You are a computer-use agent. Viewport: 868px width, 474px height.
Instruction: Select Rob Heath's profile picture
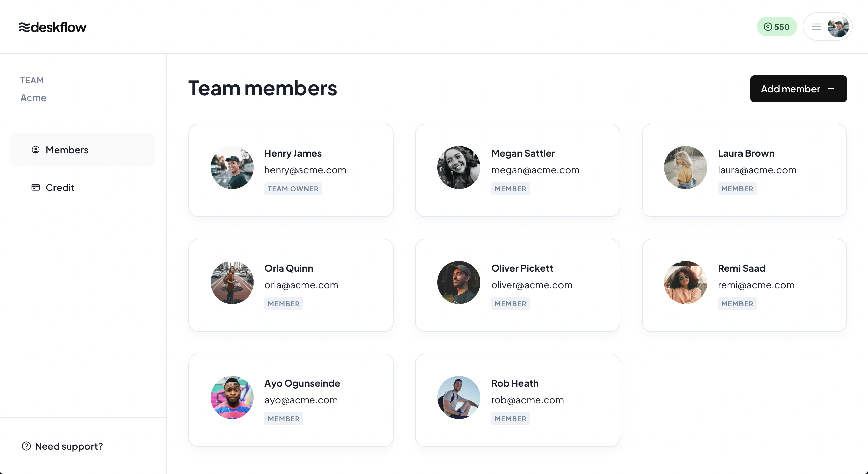pyautogui.click(x=459, y=397)
